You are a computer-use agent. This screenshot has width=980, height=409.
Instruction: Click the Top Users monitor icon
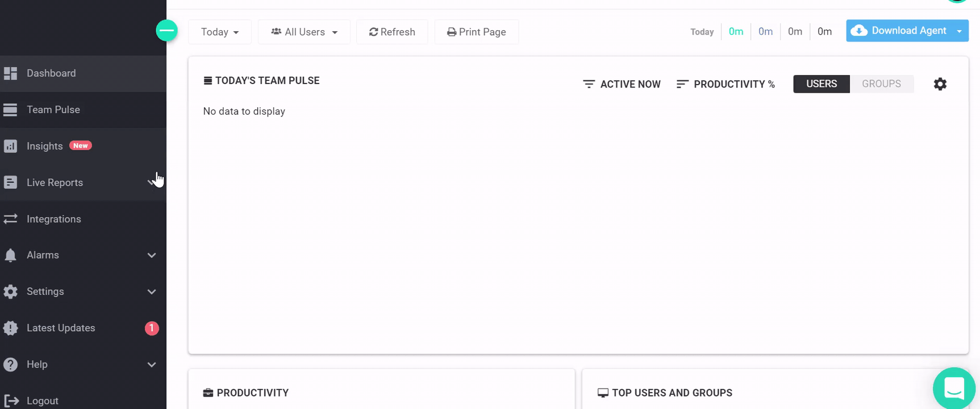(603, 393)
